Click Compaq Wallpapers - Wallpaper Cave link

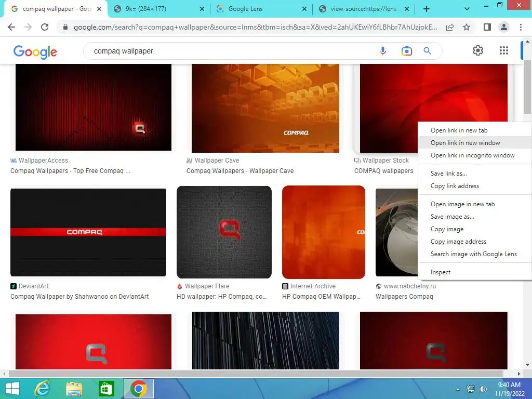point(240,171)
